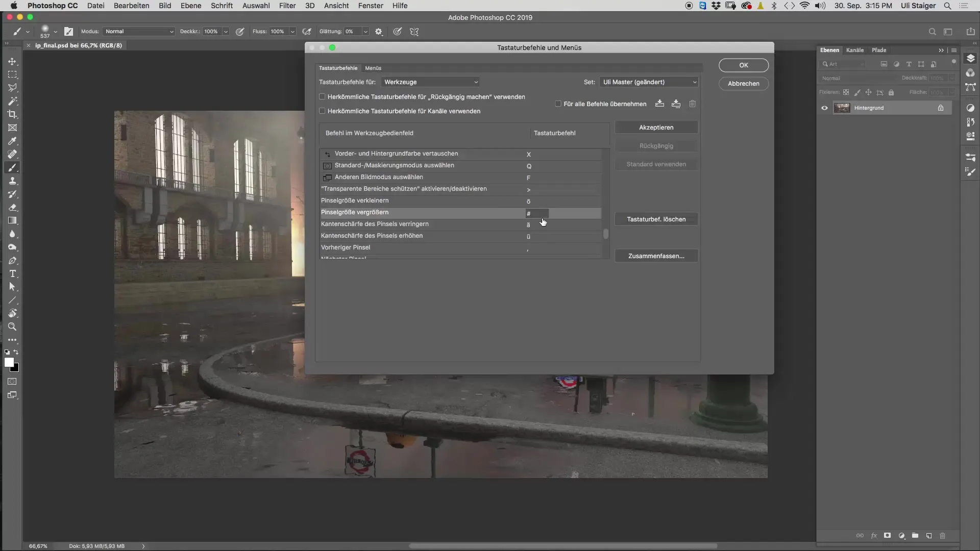Select the Clone Stamp tool
The height and width of the screenshot is (551, 980).
[x=12, y=181]
